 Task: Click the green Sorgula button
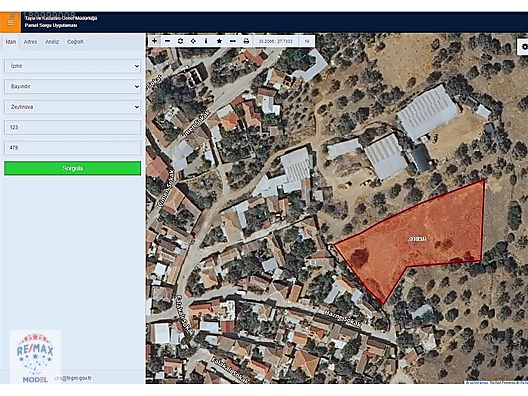coord(73,168)
